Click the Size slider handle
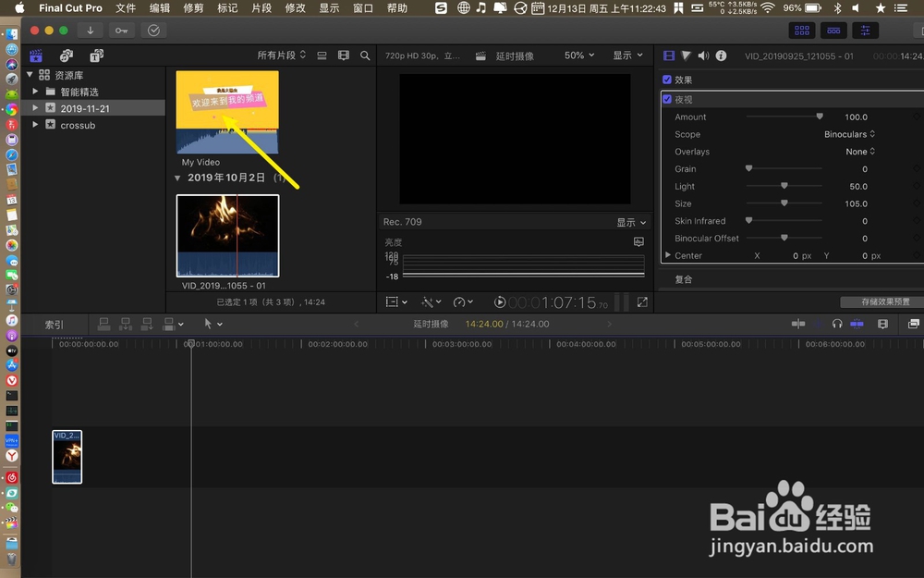 pyautogui.click(x=784, y=203)
